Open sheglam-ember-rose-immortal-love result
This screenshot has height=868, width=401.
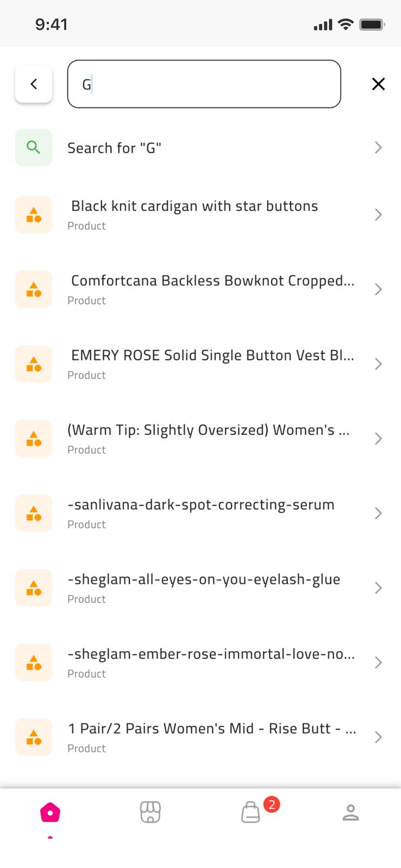pyautogui.click(x=200, y=662)
